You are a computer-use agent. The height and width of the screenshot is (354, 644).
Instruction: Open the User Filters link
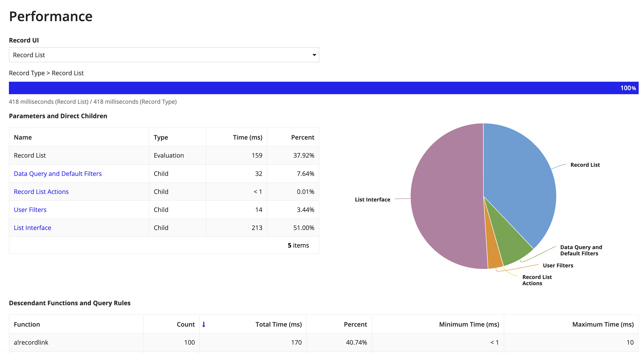coord(30,210)
